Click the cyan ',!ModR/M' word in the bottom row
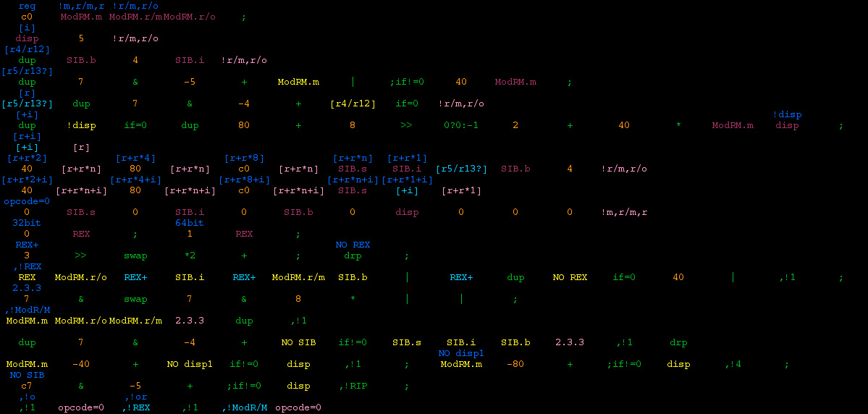Screen dimensions: 868x414 [x=243, y=408]
